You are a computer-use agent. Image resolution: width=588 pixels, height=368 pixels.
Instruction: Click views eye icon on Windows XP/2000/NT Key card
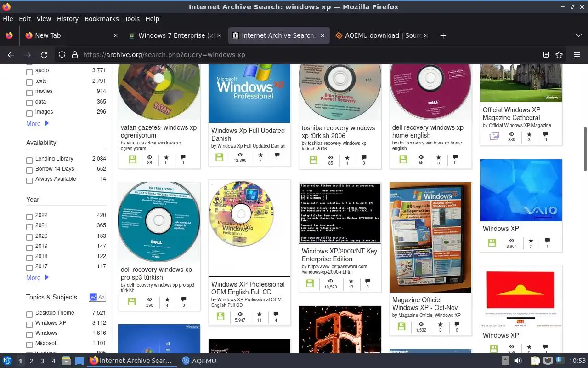click(x=330, y=281)
